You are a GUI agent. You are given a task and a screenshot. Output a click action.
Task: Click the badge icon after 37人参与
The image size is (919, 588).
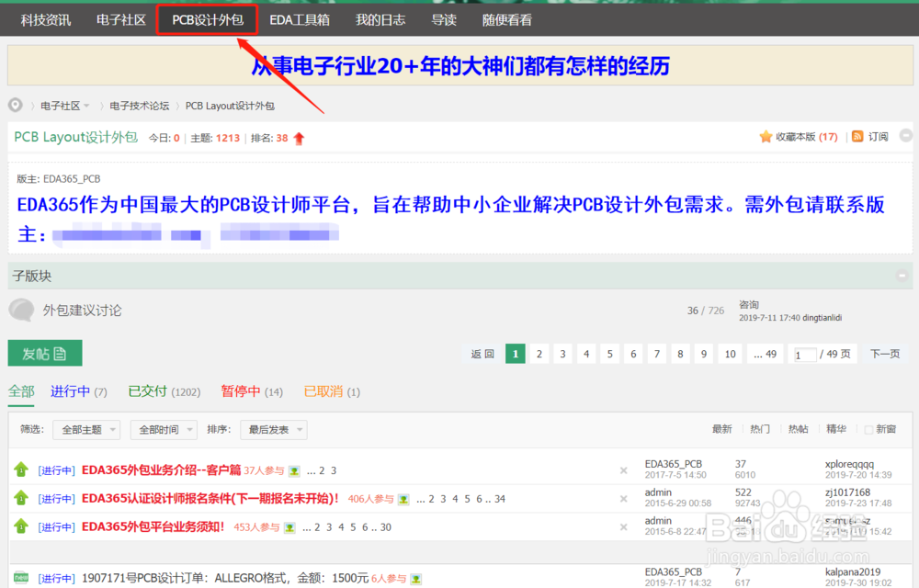[x=294, y=471]
